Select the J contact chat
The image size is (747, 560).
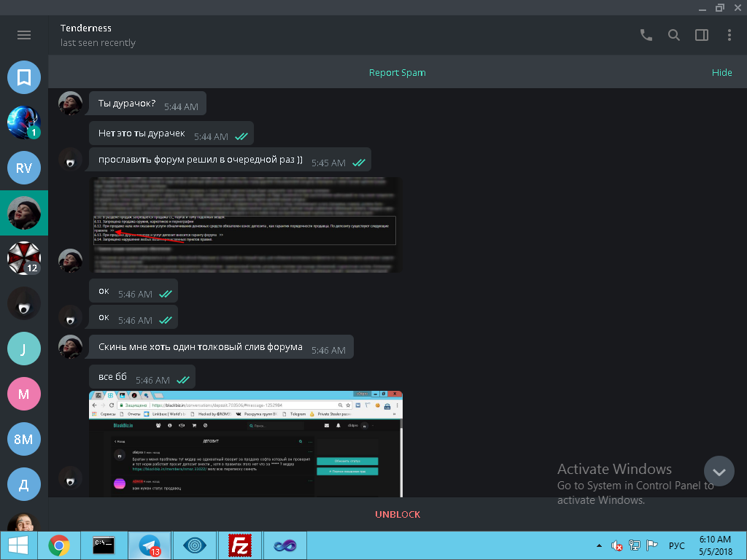tap(24, 349)
